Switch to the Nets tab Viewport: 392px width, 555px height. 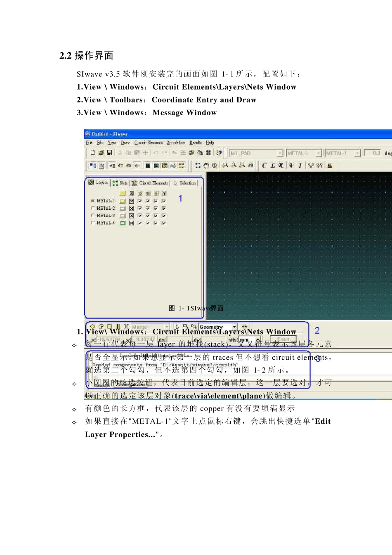[x=120, y=183]
